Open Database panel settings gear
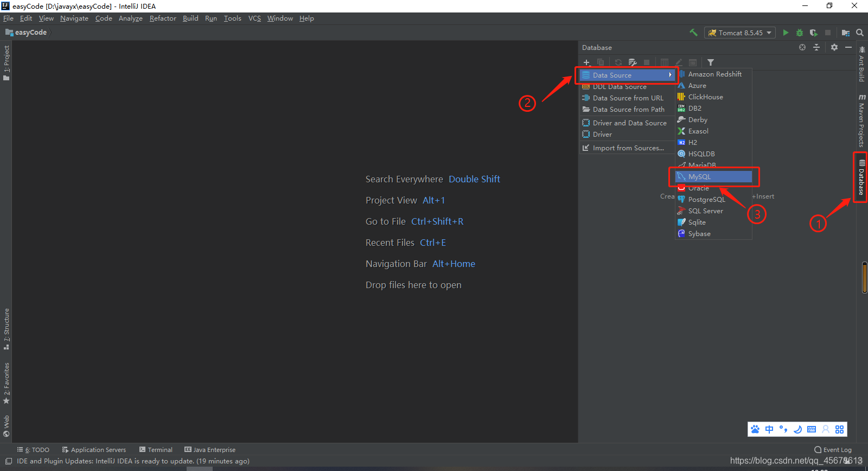Screen dimensions: 868x471 click(x=834, y=47)
